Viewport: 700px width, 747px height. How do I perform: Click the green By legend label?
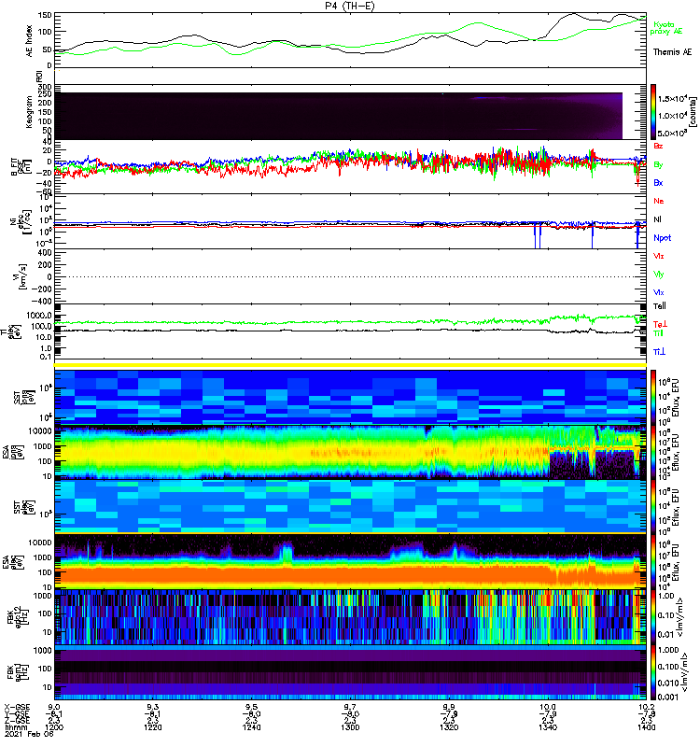pos(658,165)
